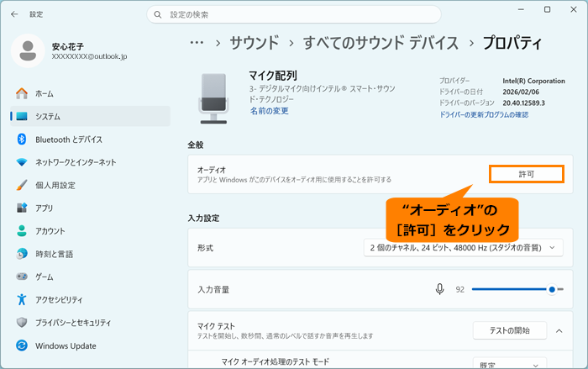Click the アクセシビリティ figure icon

point(22,299)
